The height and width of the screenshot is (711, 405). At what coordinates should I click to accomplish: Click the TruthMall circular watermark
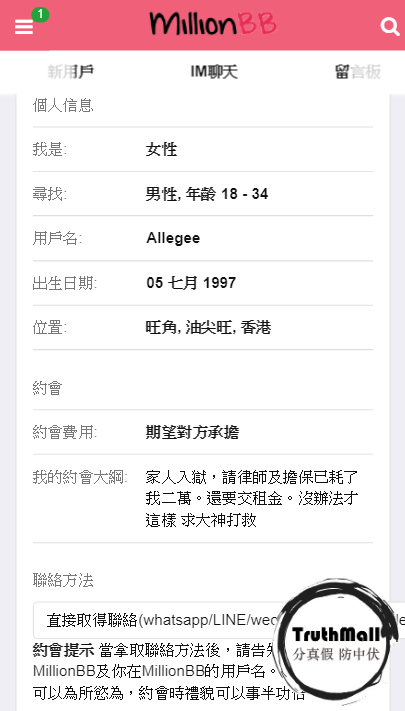(336, 642)
